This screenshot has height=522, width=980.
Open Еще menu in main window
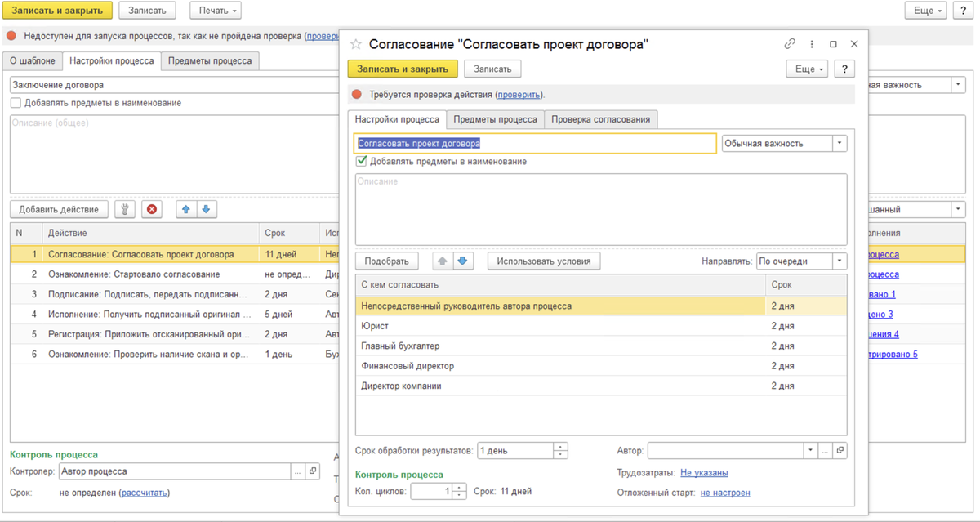(926, 11)
